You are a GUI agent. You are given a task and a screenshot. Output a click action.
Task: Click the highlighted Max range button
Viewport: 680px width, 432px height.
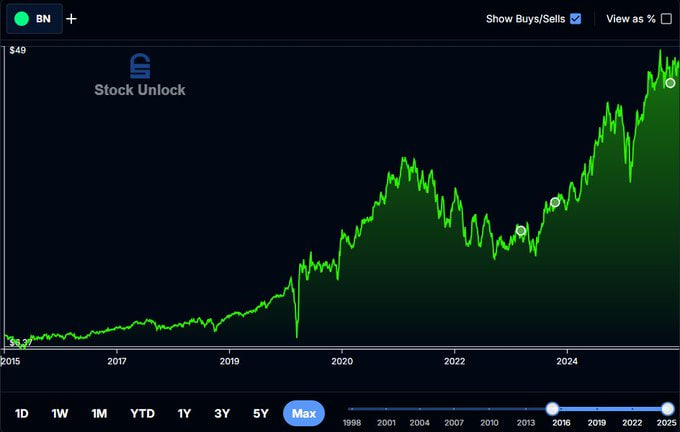[x=304, y=413]
